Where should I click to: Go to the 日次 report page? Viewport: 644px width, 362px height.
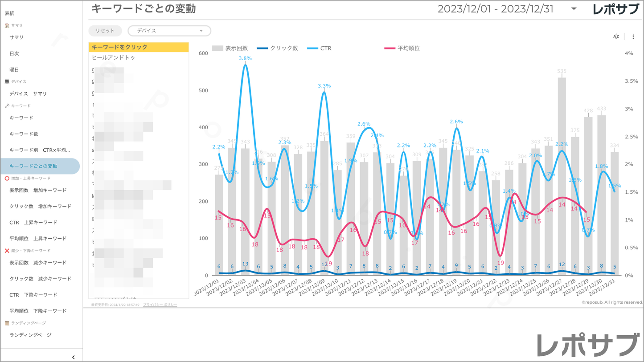[x=14, y=53]
